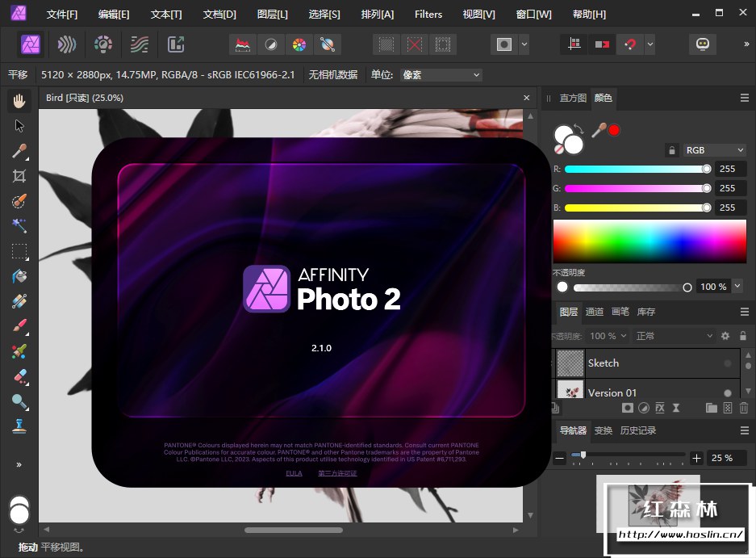Delete layer using the trash icon
756x558 pixels.
pyautogui.click(x=743, y=409)
